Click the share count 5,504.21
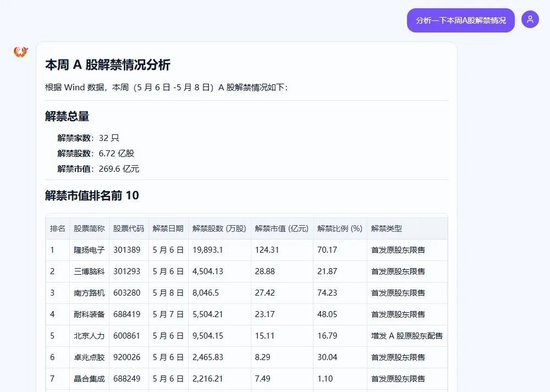This screenshot has width=550, height=392. [x=207, y=314]
